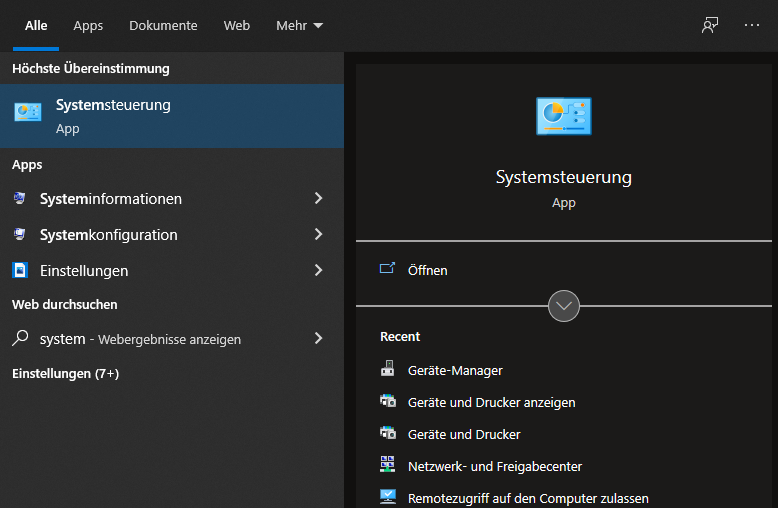Screen dimensions: 778x508
Task: Click the large Systemsteuerung icon in preview pane
Action: tap(563, 116)
